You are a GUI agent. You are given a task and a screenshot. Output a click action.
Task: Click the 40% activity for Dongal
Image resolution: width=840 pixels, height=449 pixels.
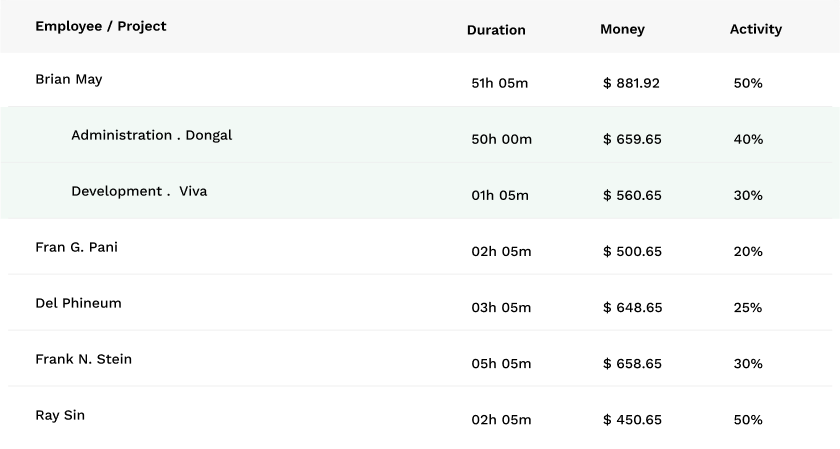click(x=748, y=140)
